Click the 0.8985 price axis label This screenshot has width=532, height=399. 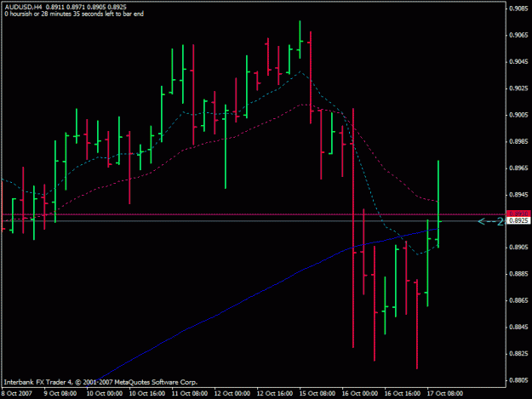[x=518, y=141]
